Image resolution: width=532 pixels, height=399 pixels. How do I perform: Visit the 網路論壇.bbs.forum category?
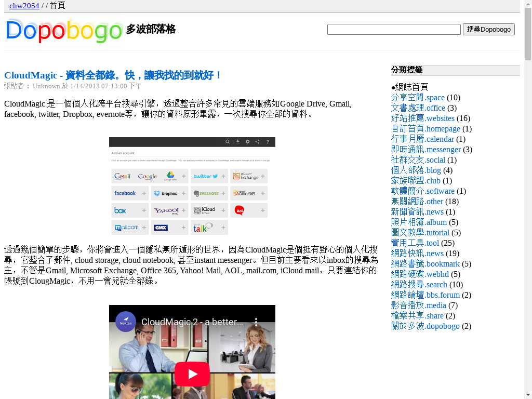pos(425,295)
